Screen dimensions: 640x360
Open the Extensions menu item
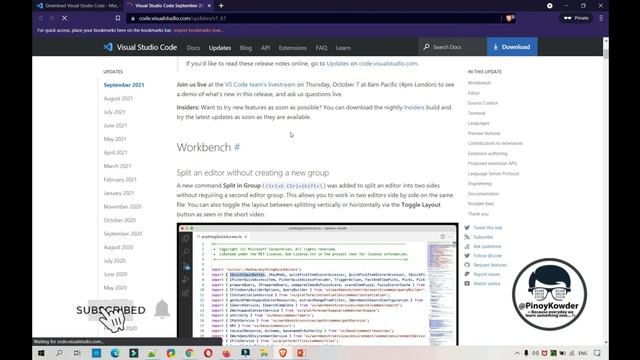tap(292, 48)
